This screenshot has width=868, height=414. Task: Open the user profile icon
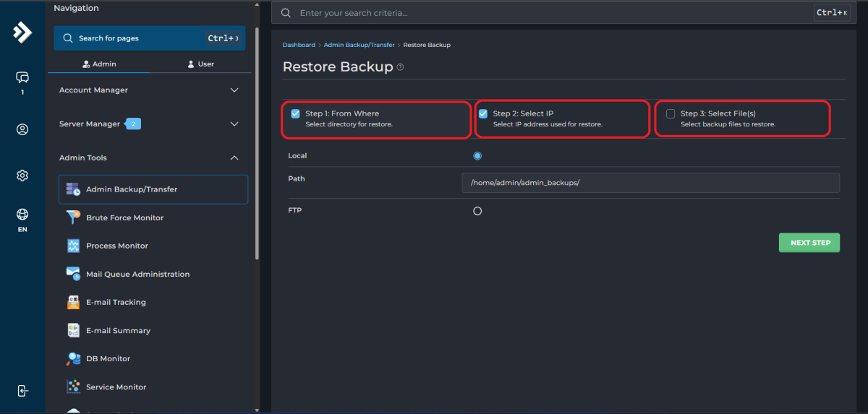pyautogui.click(x=22, y=130)
